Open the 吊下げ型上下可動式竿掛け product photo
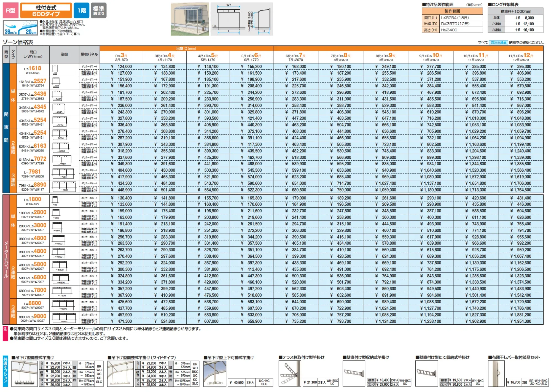Image resolution: width=551 pixels, height=392 pixels. [x=215, y=374]
